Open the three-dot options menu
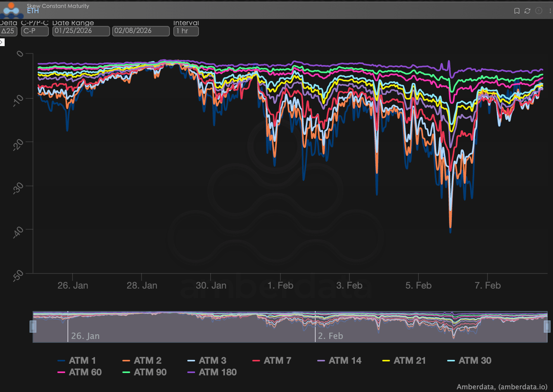 pyautogui.click(x=550, y=11)
